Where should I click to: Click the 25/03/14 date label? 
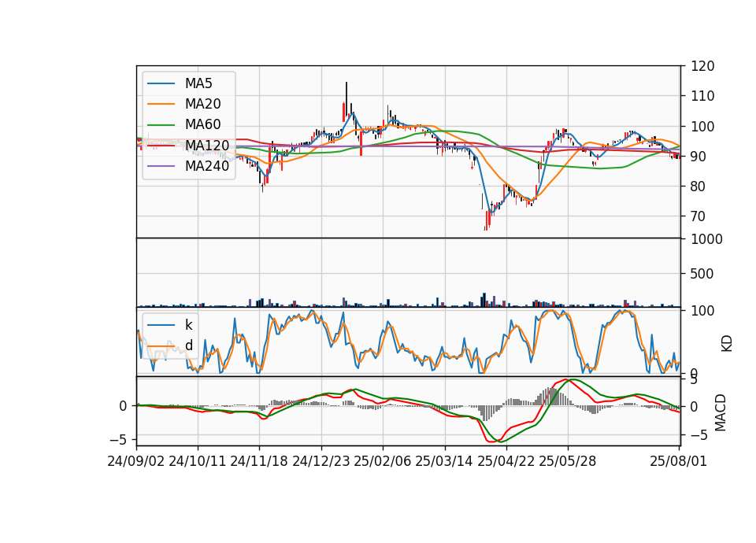click(444, 461)
